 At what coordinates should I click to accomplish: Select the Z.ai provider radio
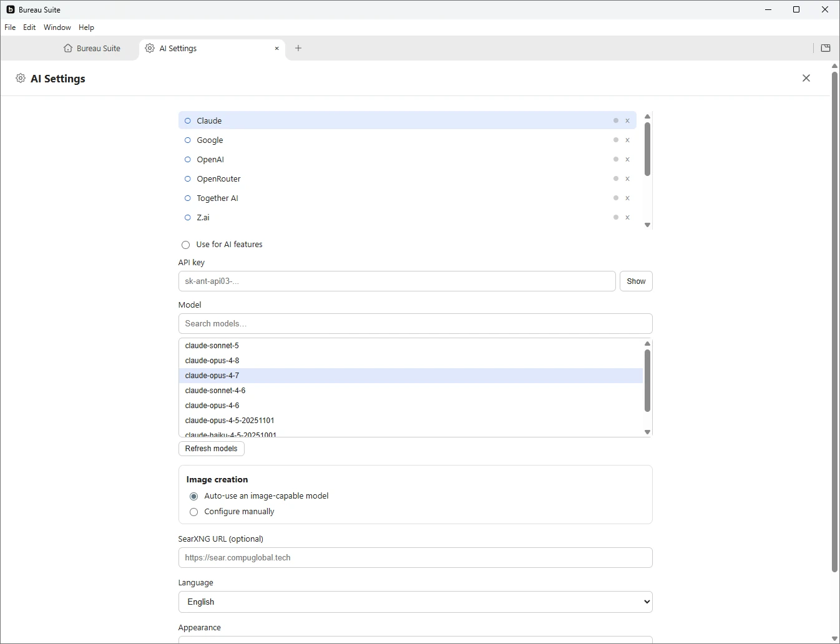[187, 217]
